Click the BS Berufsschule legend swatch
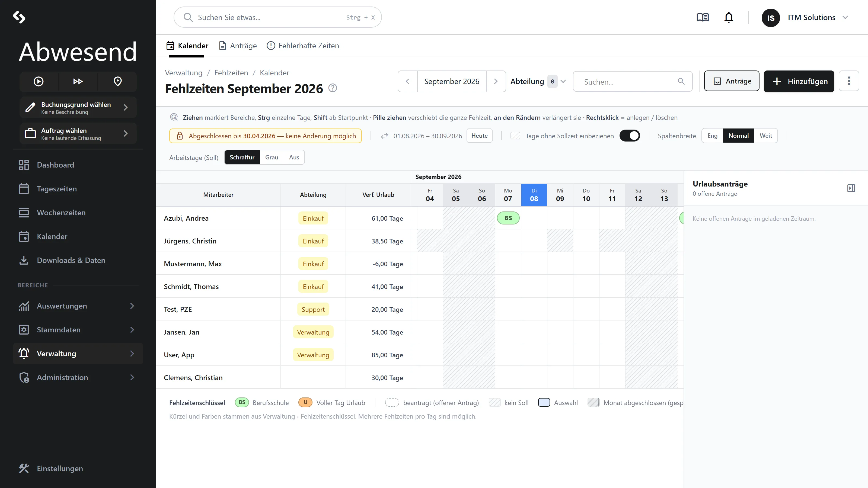The width and height of the screenshot is (868, 488). 242,402
